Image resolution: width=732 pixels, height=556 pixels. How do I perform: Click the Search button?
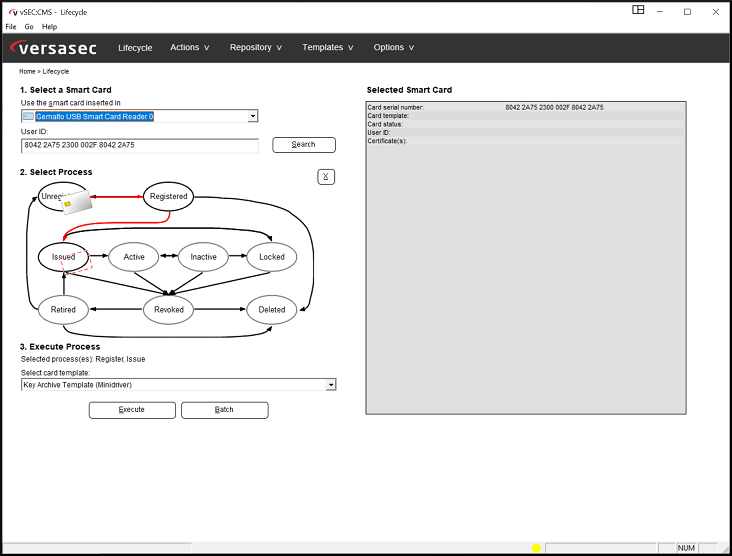click(304, 145)
